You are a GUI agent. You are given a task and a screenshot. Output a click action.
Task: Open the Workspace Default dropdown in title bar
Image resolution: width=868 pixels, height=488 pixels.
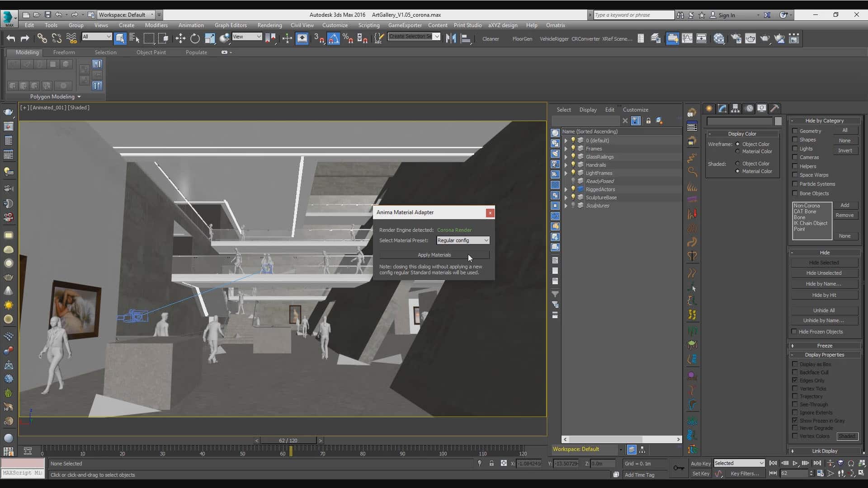click(126, 14)
